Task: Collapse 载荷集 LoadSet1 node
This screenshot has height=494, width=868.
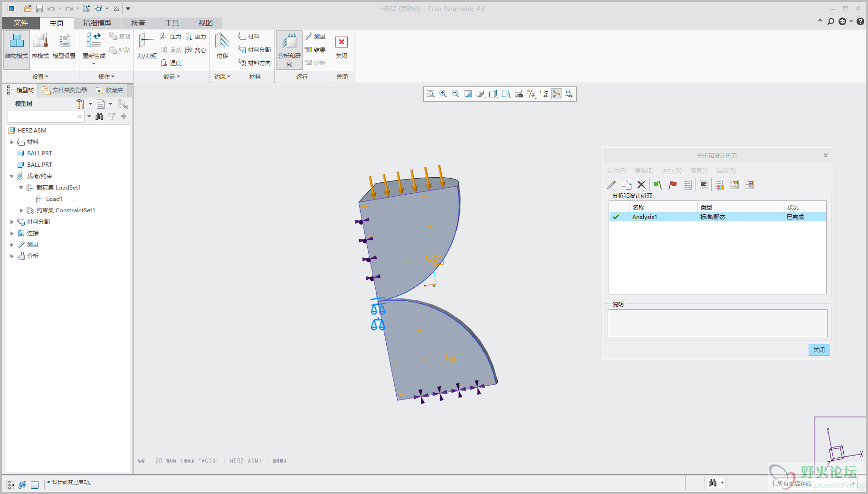Action: coord(21,188)
